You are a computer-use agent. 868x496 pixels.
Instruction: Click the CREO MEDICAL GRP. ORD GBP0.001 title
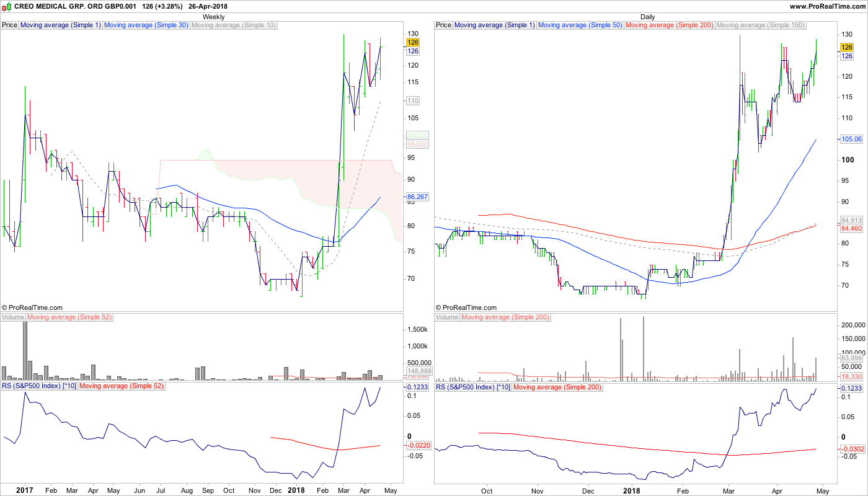coord(76,6)
